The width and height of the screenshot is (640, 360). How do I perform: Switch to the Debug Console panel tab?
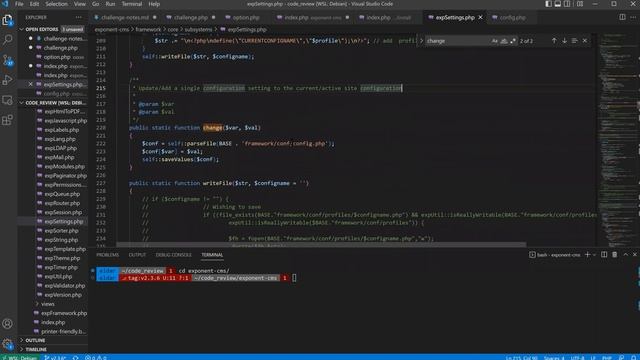[x=173, y=255]
